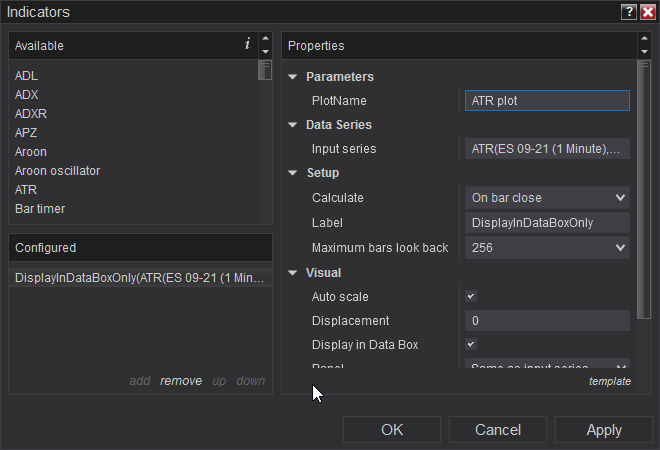
Task: Collapse the Parameters section
Action: (x=292, y=77)
